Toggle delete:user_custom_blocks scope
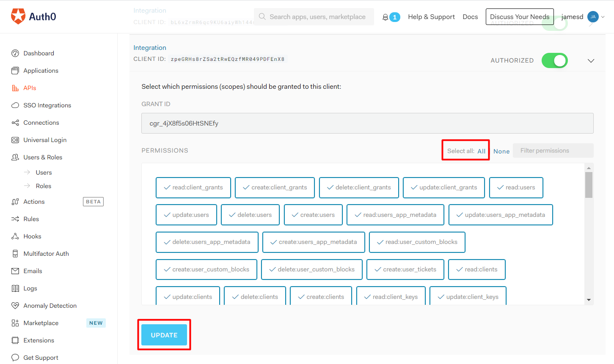Screen dimensions: 614x364 (312, 270)
